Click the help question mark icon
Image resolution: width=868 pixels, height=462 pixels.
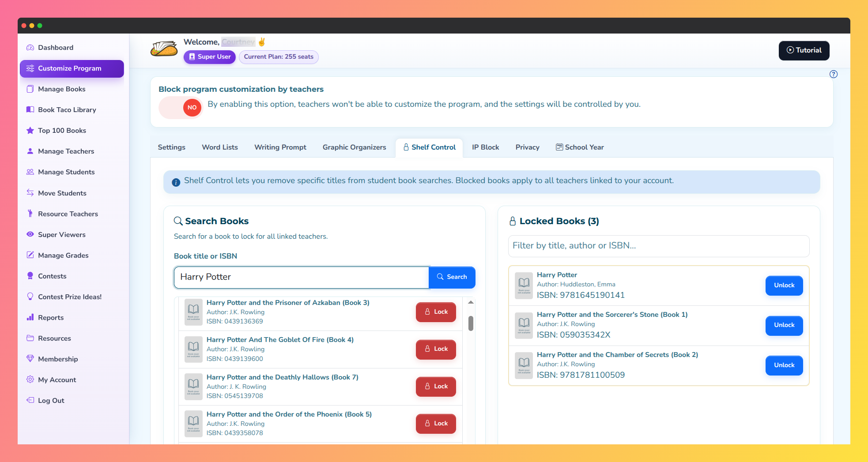(834, 74)
